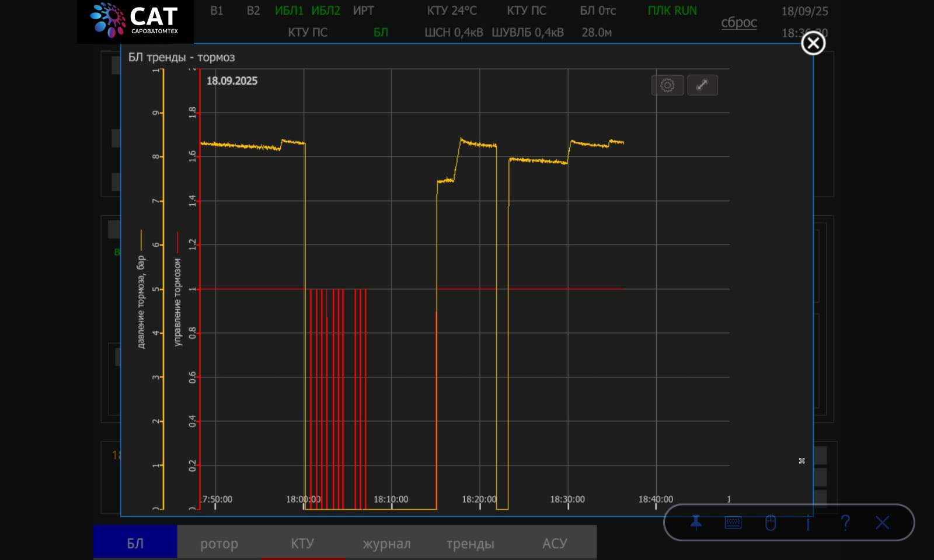Click the ИБЛ1 status indicator
934x560 pixels.
(289, 10)
